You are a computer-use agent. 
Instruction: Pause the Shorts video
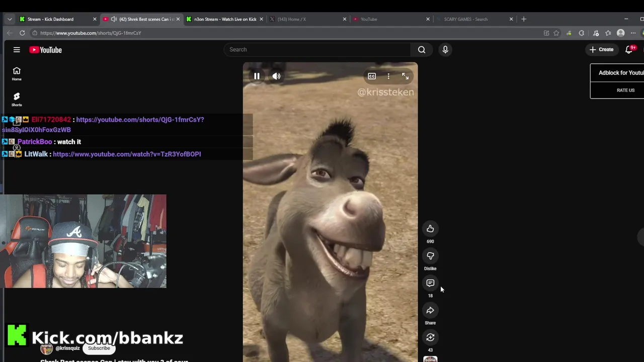click(257, 76)
